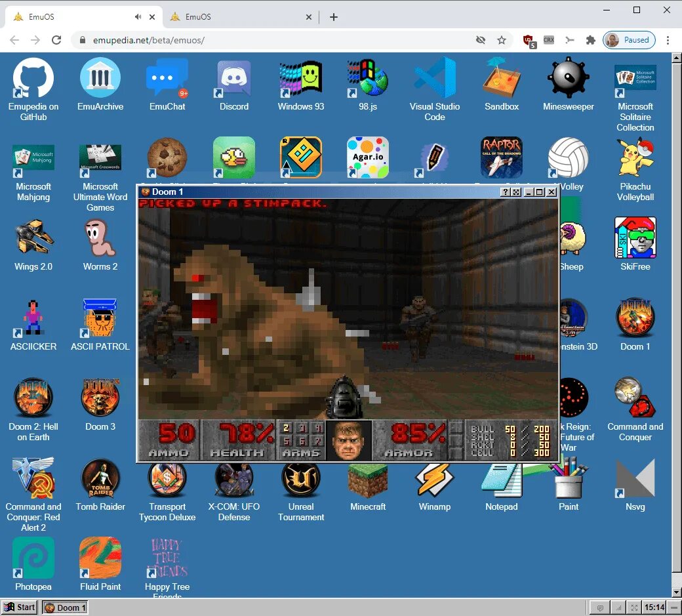Mute the first EmuOS tab audio

(138, 16)
